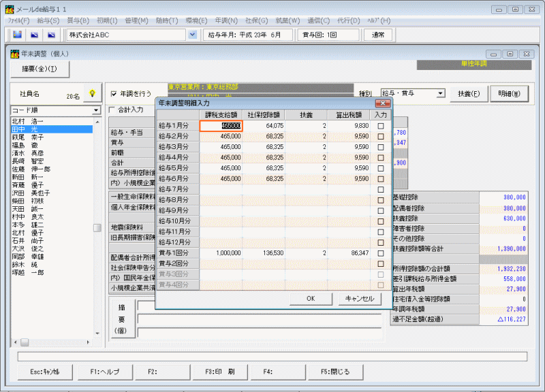Check 入力 box for 給与1月分
This screenshot has width=545, height=392.
pyautogui.click(x=381, y=126)
